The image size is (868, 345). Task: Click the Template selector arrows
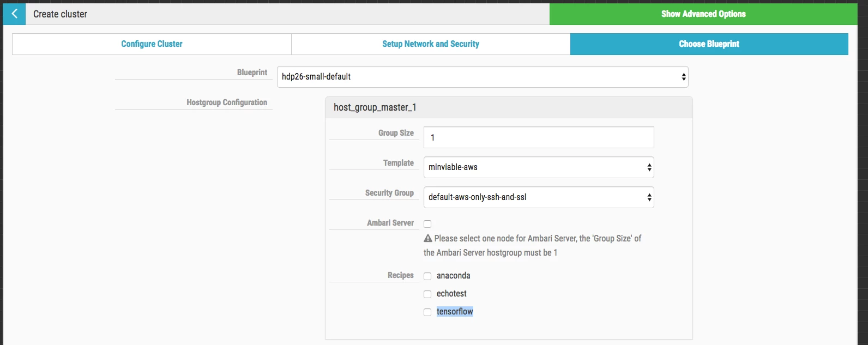tap(649, 167)
